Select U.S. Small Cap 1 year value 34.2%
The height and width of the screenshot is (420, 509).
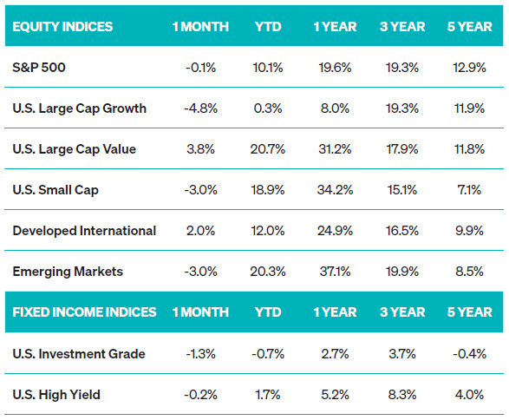coord(335,190)
